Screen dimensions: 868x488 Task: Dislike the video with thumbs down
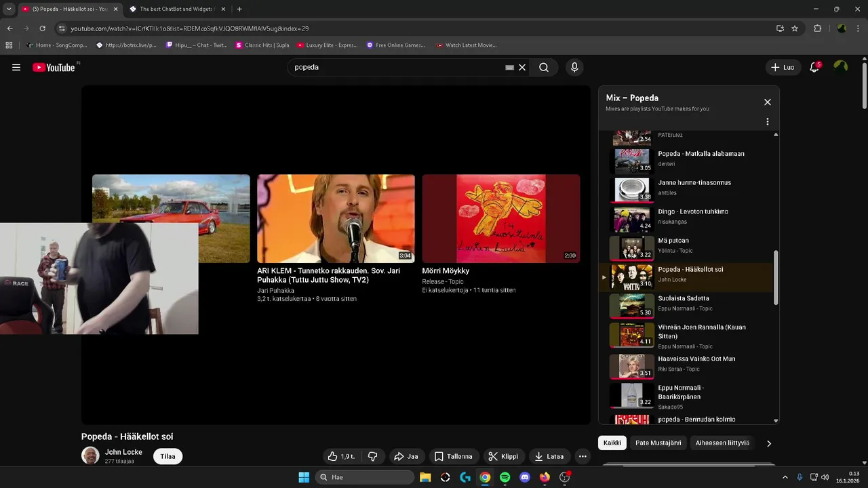click(x=372, y=456)
